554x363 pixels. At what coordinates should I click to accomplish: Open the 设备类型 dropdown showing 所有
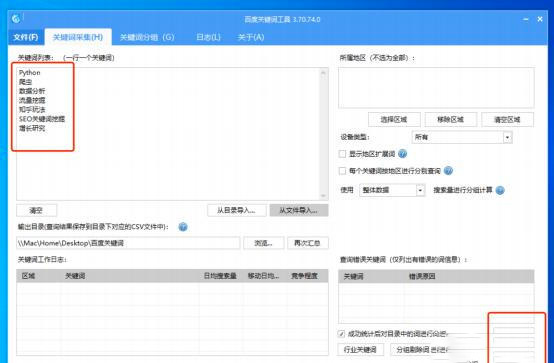(462, 137)
